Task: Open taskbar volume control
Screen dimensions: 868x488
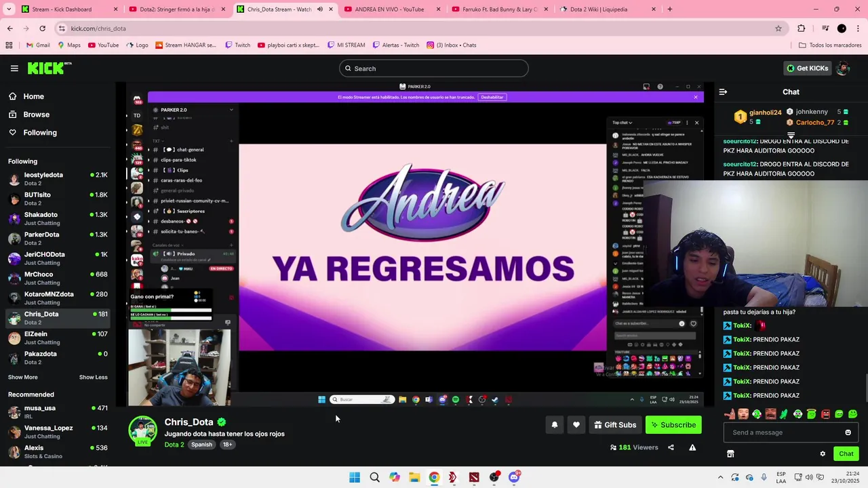Action: tap(810, 477)
